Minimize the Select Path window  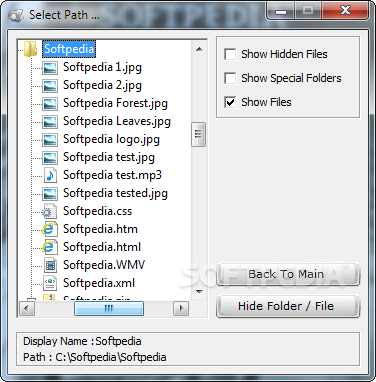[x=281, y=11]
